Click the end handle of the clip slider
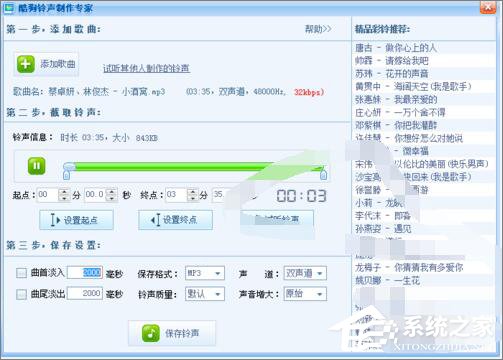The width and height of the screenshot is (503, 360). click(323, 174)
